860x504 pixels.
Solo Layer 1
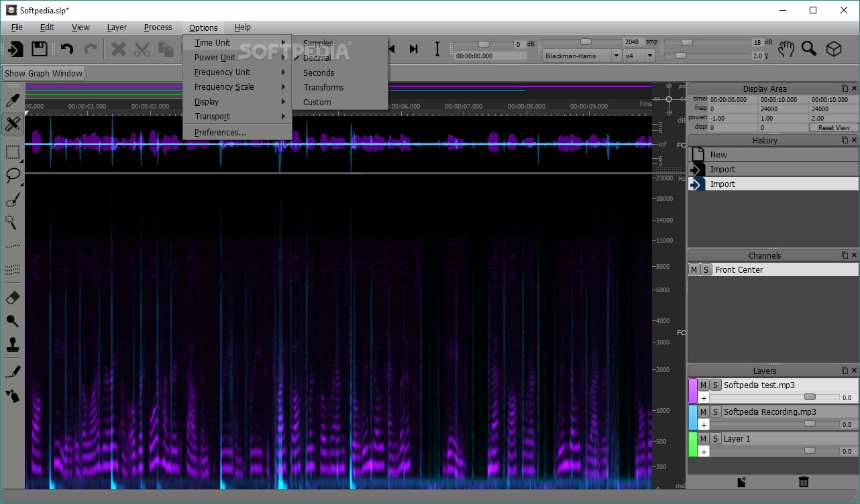pyautogui.click(x=716, y=438)
